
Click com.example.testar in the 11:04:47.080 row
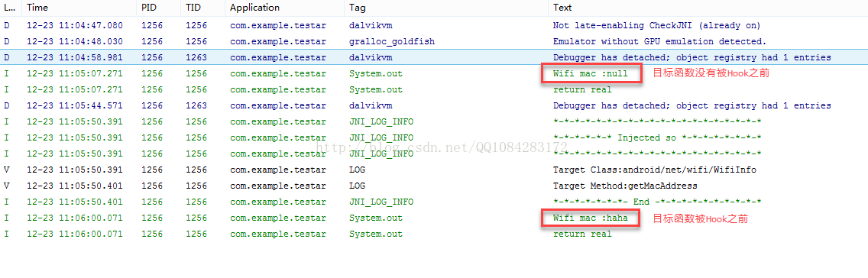coord(278,25)
